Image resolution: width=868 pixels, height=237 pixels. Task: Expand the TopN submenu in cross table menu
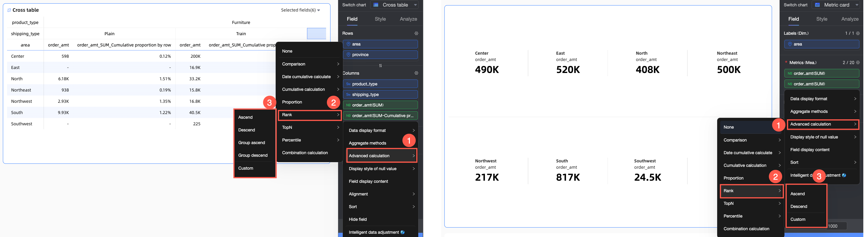(310, 127)
